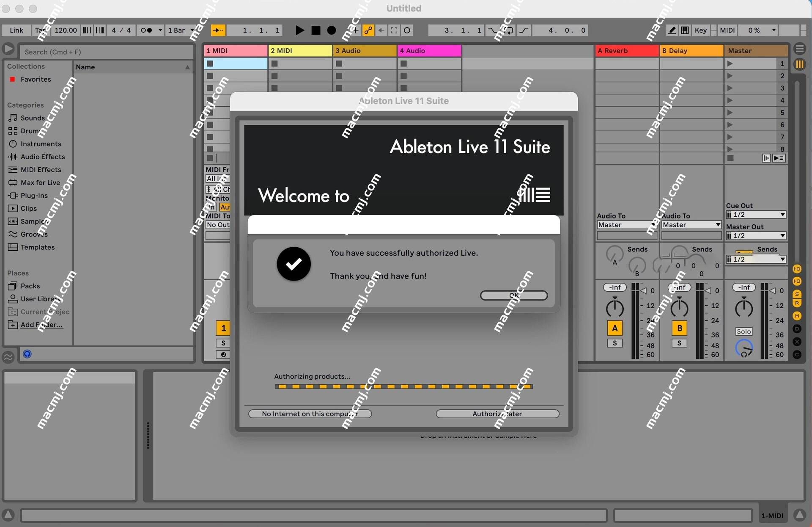
Task: Click the MIDI track 1 label
Action: coord(234,50)
